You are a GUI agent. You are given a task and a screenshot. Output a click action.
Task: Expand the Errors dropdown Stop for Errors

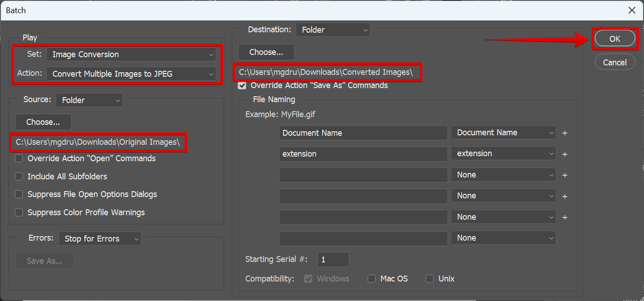pyautogui.click(x=99, y=239)
